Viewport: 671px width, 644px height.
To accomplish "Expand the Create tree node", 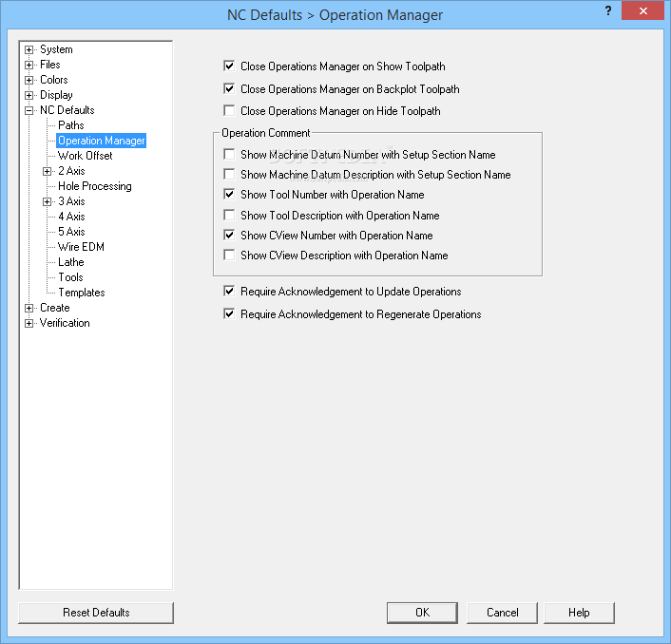I will point(29,308).
